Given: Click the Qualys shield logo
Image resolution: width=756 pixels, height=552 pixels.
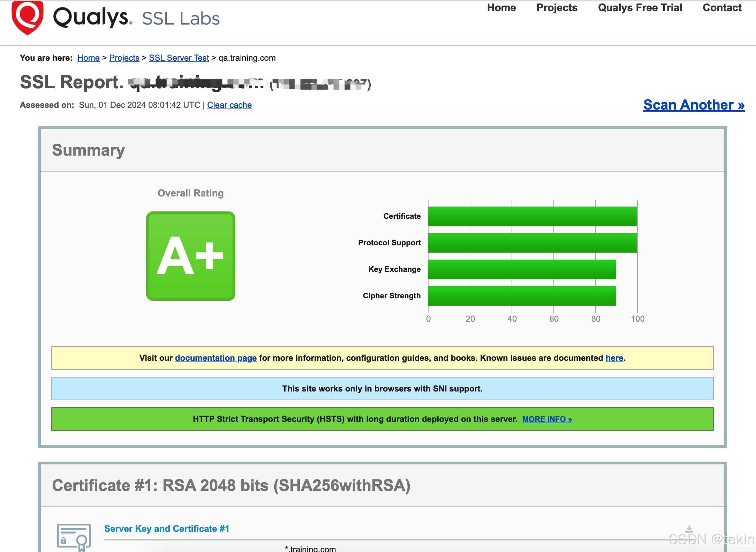Looking at the screenshot, I should [28, 17].
